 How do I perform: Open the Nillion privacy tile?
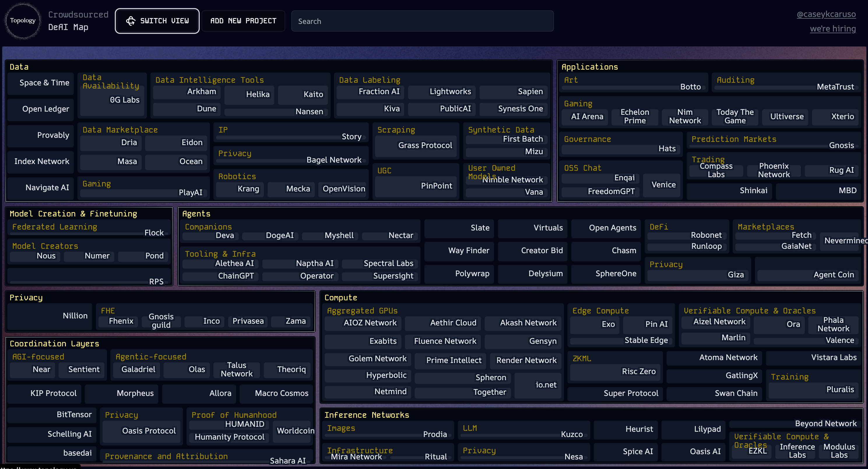click(x=50, y=316)
